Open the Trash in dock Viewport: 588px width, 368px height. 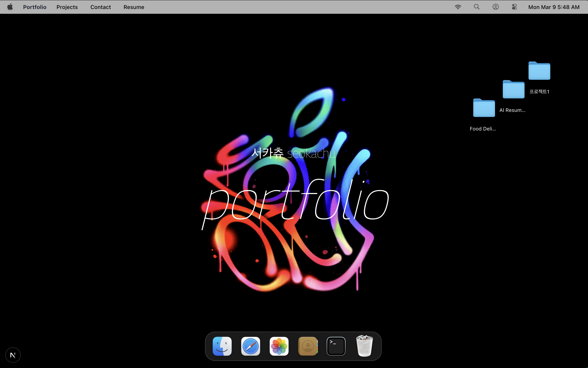364,346
